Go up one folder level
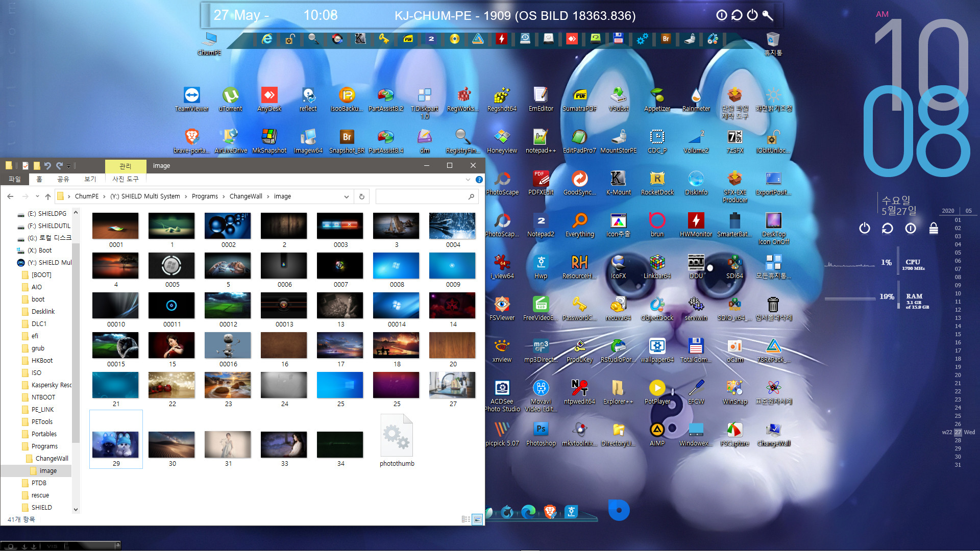The image size is (980, 551). [x=48, y=196]
